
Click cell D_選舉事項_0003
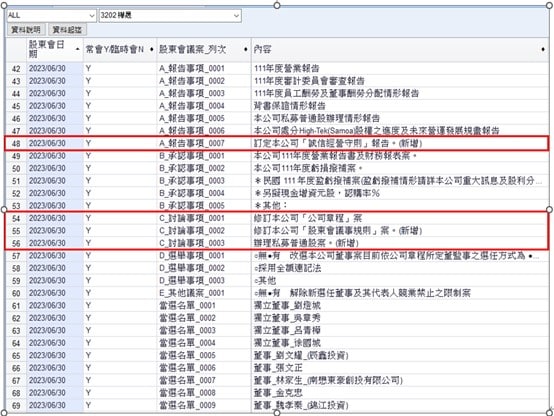[x=204, y=281]
